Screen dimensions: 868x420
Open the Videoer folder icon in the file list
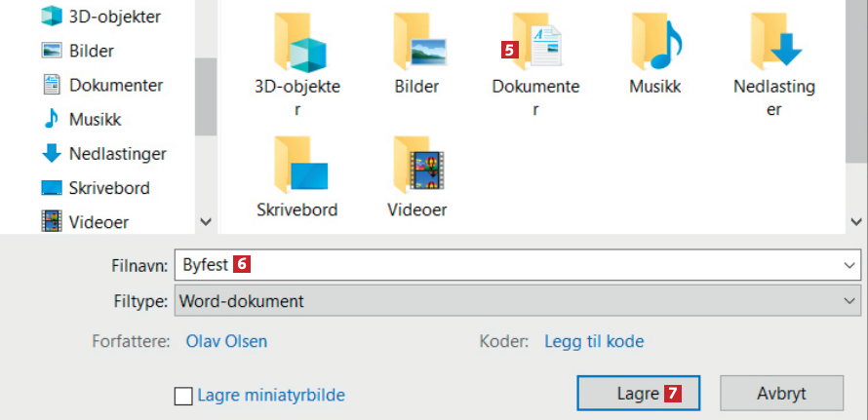point(416,166)
